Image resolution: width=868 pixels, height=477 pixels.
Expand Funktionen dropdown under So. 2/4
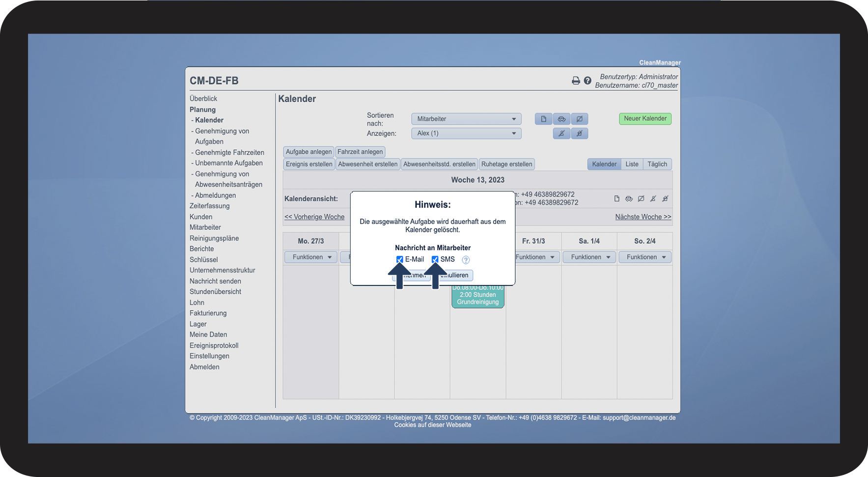(x=645, y=257)
